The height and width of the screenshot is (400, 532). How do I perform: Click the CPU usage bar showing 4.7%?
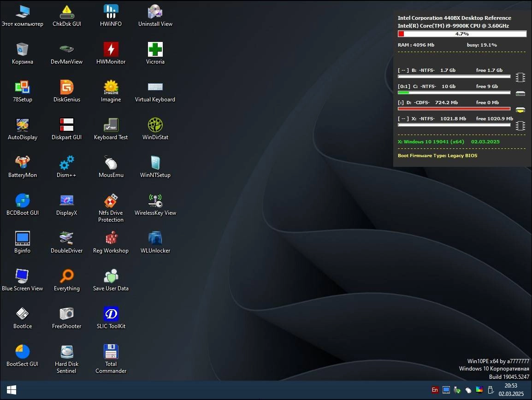coord(462,34)
